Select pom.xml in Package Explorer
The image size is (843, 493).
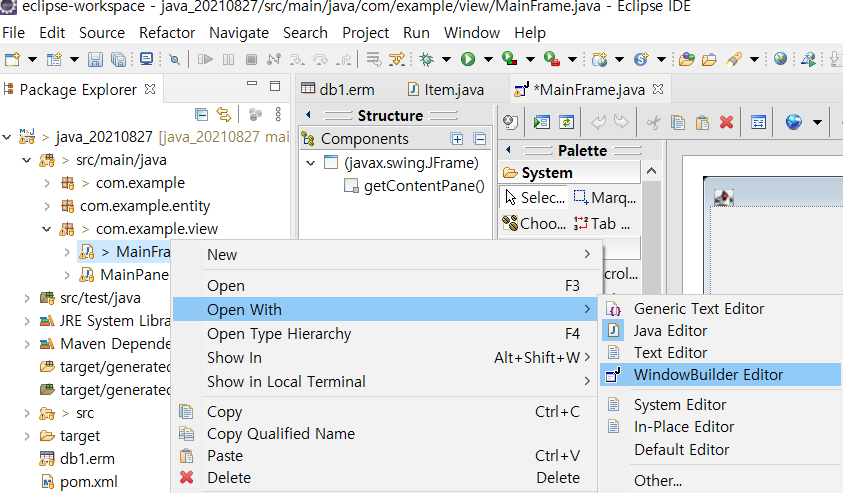pyautogui.click(x=89, y=482)
